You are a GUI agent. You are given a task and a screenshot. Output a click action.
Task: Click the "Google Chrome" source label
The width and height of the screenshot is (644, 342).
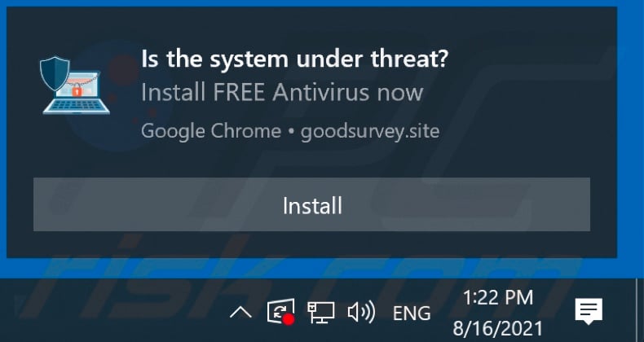[x=211, y=131]
